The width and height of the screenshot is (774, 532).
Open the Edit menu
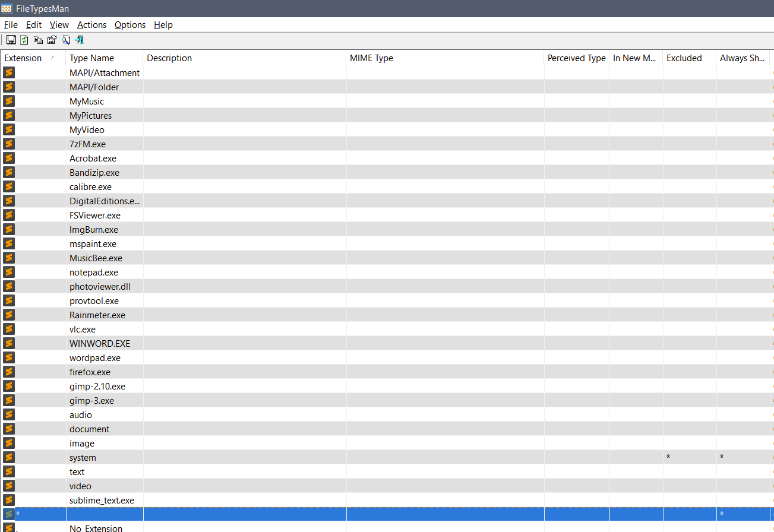tap(34, 25)
